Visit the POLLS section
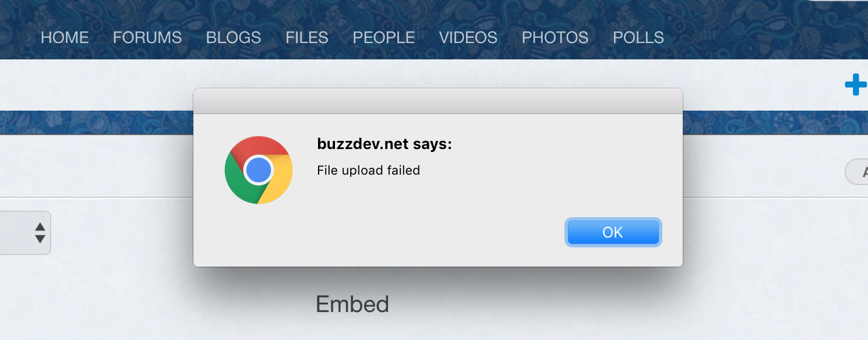The width and height of the screenshot is (868, 340). coord(638,38)
